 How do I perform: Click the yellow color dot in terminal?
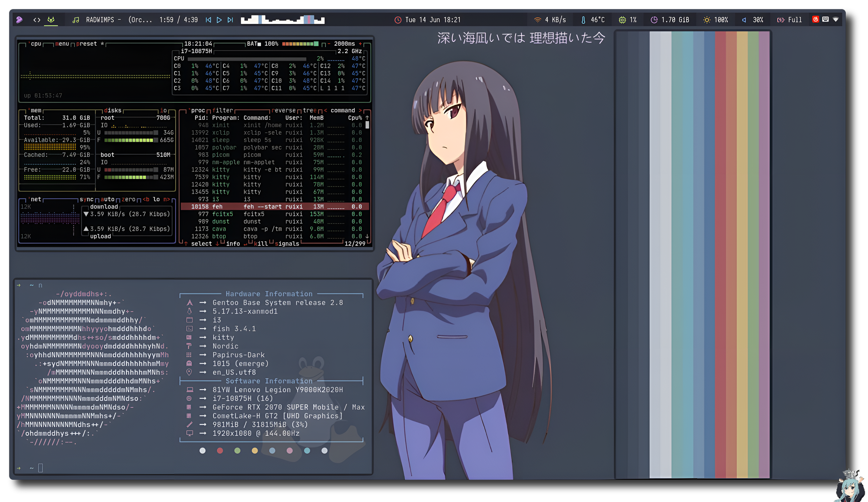pos(255,451)
